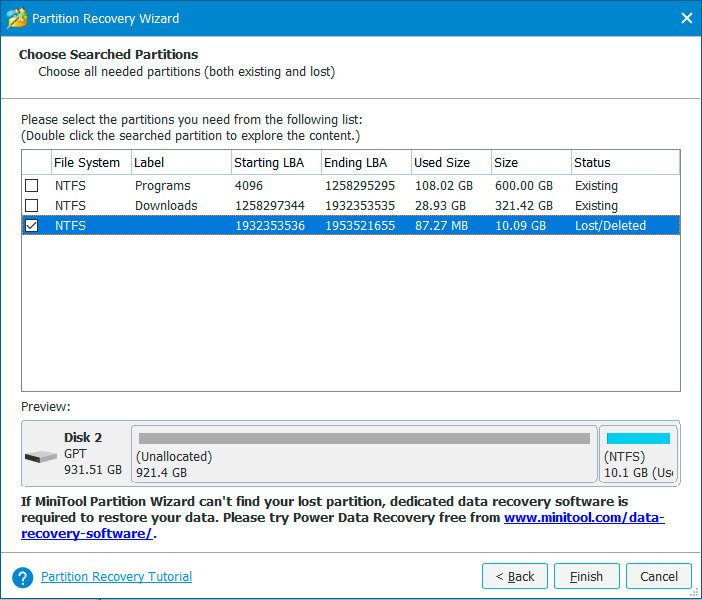
Task: Click the 321.42 GB size cell
Action: pyautogui.click(x=524, y=206)
